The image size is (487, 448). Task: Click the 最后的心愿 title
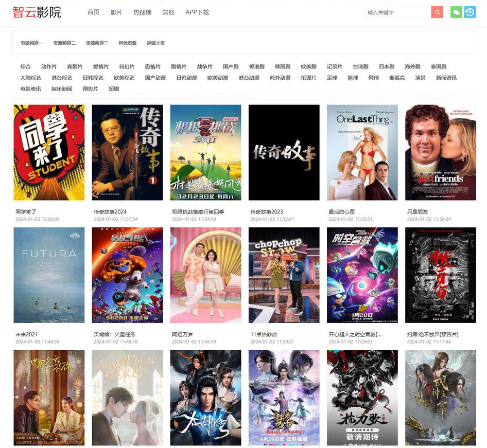coord(342,212)
